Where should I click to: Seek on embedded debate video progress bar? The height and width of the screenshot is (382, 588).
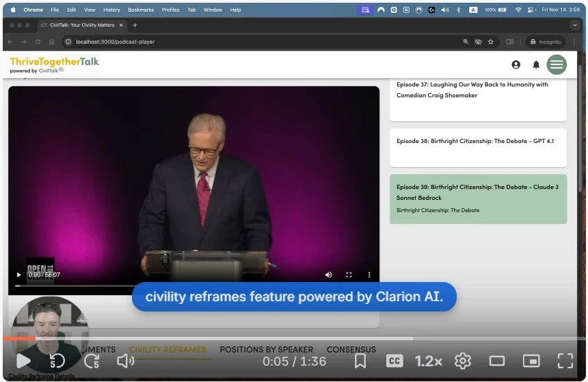coord(194,286)
